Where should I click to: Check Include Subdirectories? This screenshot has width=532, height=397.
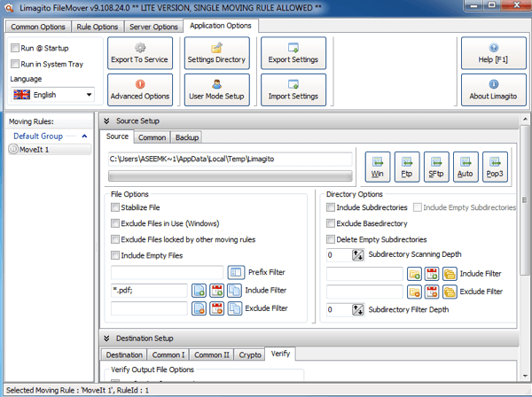point(331,207)
